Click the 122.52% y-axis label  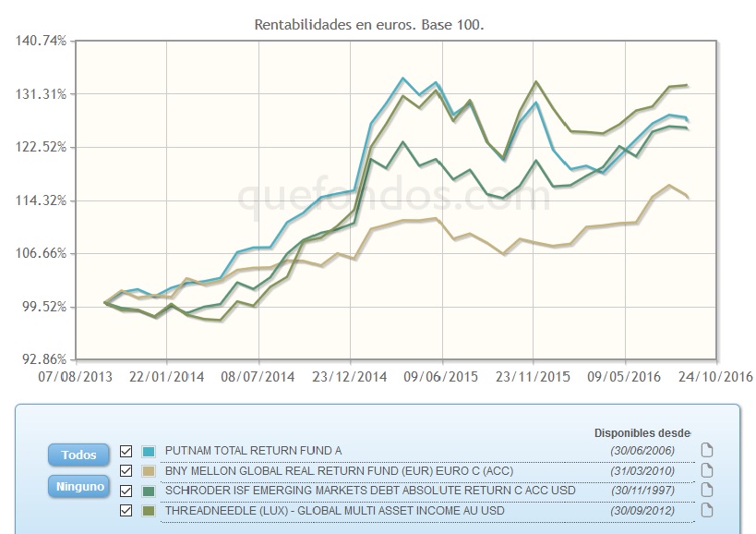(x=41, y=147)
